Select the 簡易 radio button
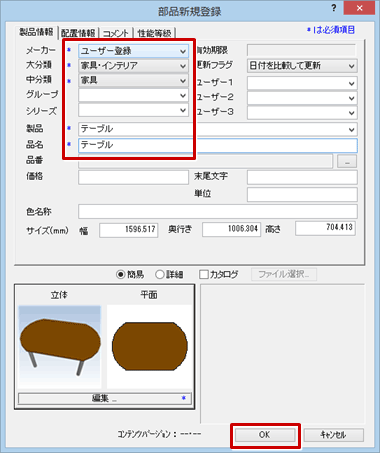 120,275
